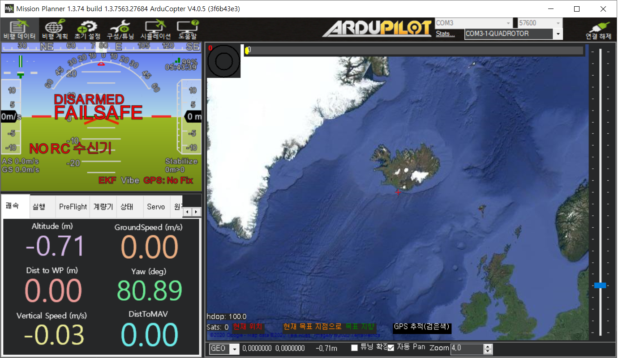644x358 pixels.
Task: Click the ArduPilot logo
Action: pyautogui.click(x=378, y=28)
